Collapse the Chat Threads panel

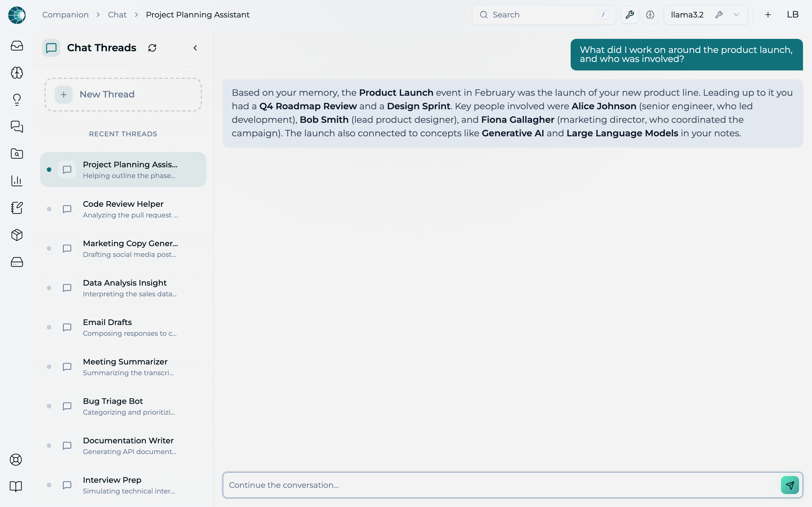pyautogui.click(x=195, y=48)
